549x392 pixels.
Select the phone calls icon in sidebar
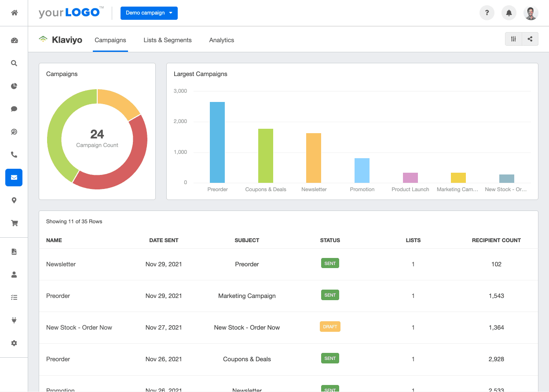pos(14,154)
